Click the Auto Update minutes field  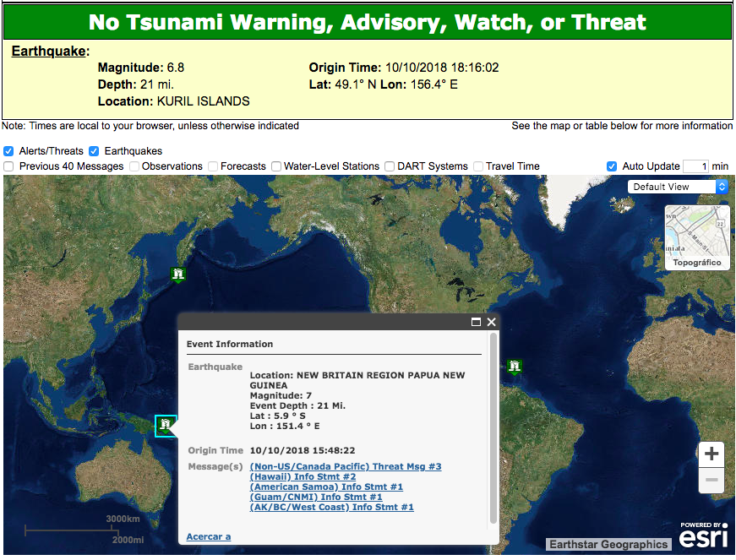695,166
